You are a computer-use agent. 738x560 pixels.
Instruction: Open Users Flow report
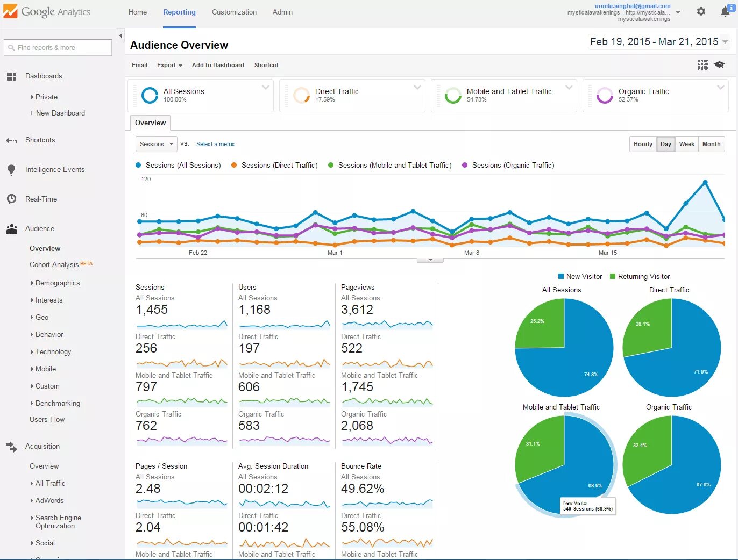coord(47,420)
